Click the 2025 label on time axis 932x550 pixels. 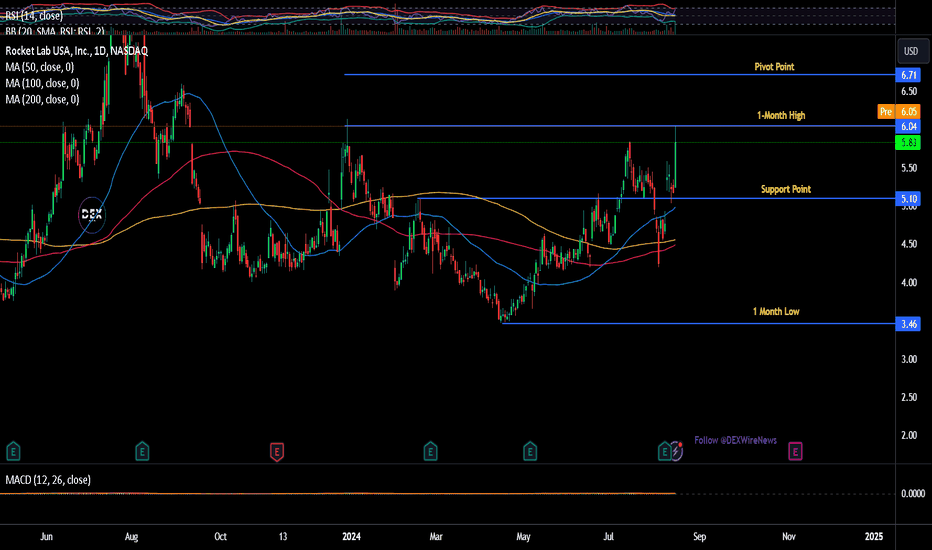click(874, 536)
